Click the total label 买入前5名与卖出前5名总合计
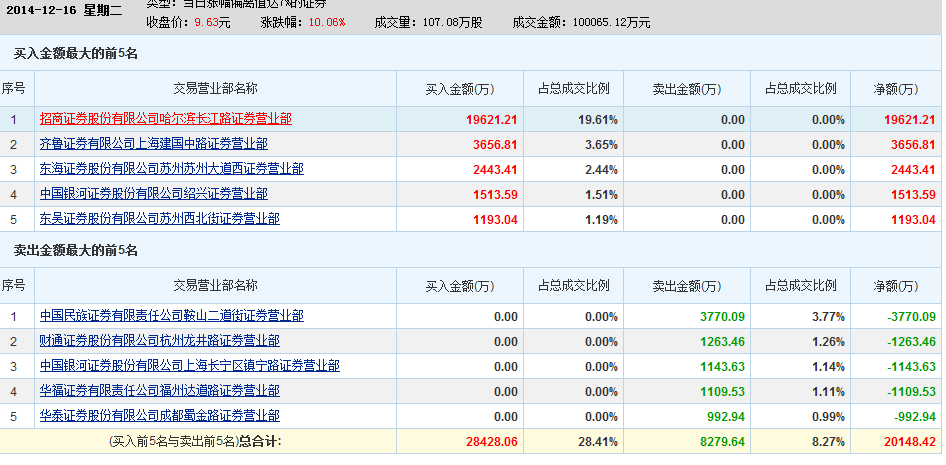The width and height of the screenshot is (946, 465). click(195, 441)
